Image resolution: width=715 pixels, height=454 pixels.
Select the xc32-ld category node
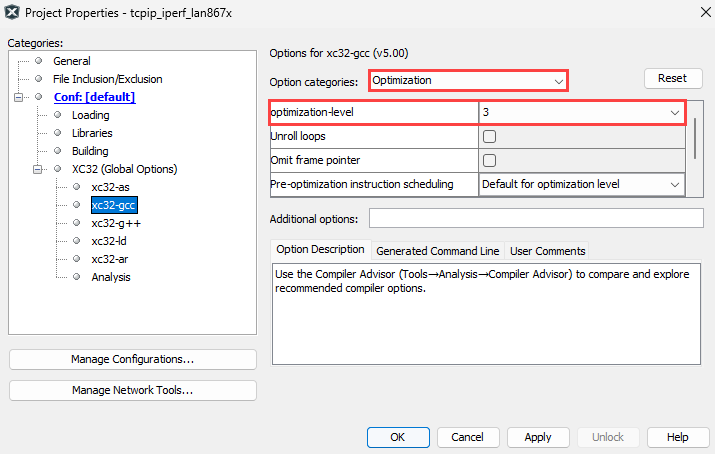[x=109, y=241]
